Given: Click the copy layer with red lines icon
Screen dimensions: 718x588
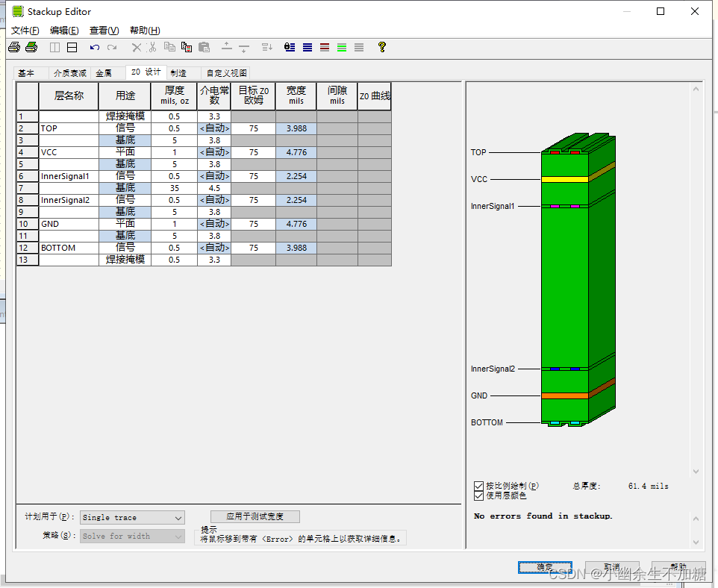Looking at the screenshot, I should coord(187,47).
